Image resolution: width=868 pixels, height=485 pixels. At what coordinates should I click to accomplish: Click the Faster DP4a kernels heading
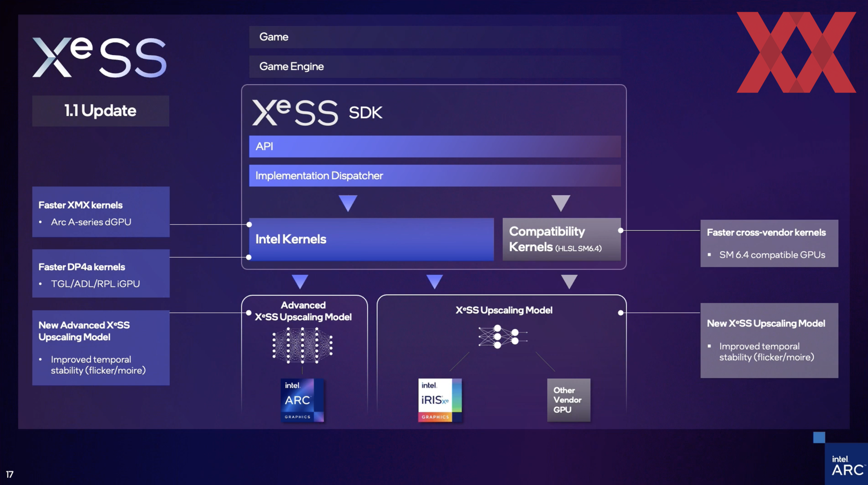(81, 267)
